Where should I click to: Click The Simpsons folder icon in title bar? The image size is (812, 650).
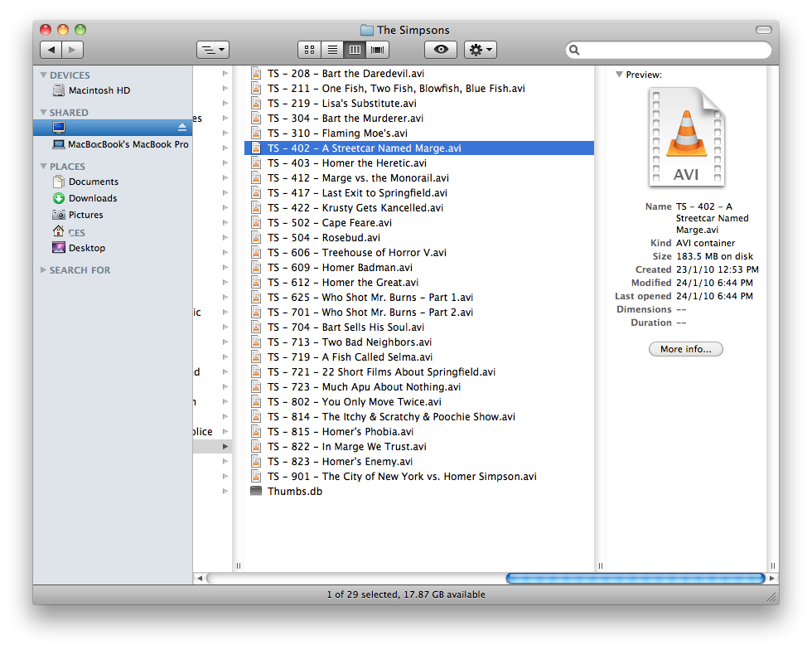point(366,30)
